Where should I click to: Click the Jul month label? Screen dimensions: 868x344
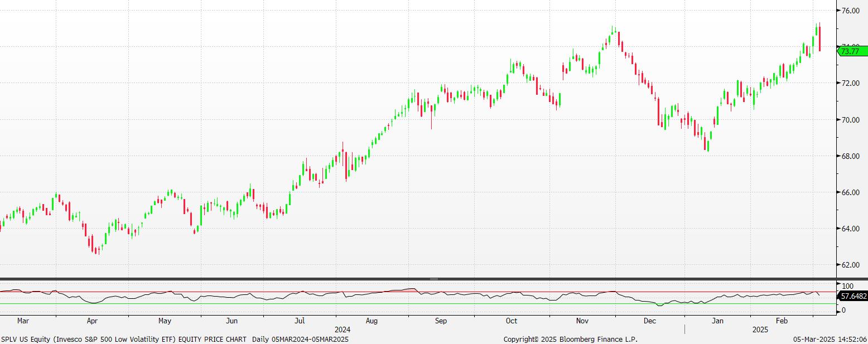[300, 321]
